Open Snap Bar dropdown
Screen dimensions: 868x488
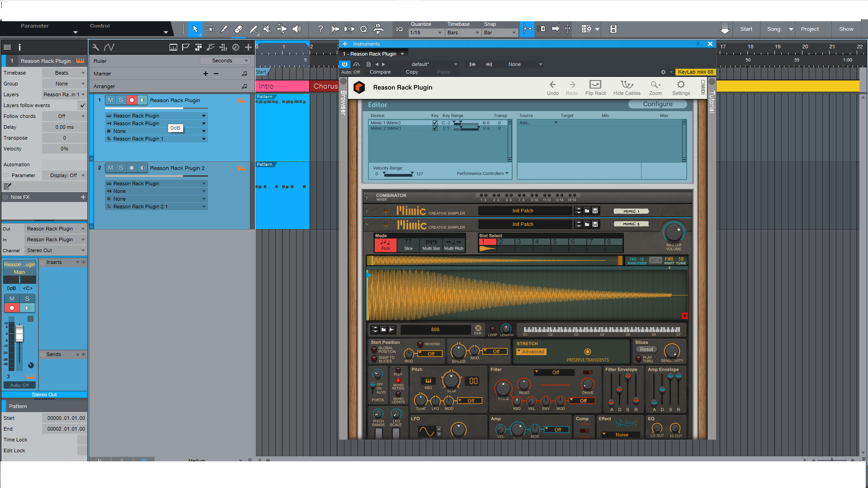coord(500,33)
